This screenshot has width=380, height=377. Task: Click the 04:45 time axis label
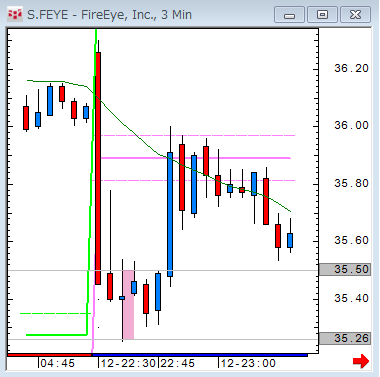click(x=57, y=363)
